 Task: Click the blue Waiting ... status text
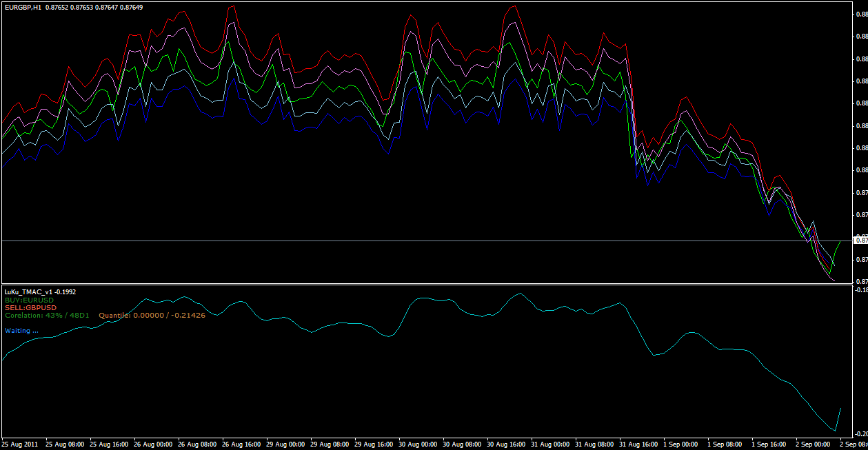(21, 331)
